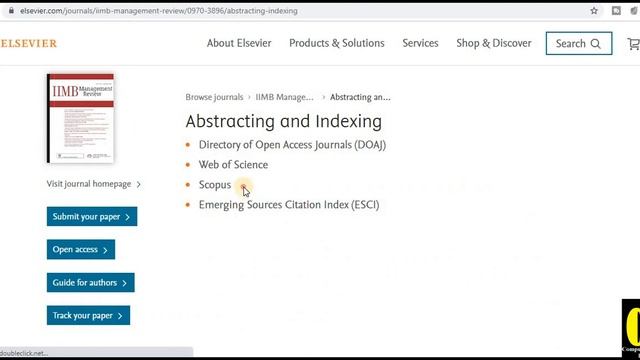Select Directory of Open Access Journals (DOAJ) text

pos(292,145)
